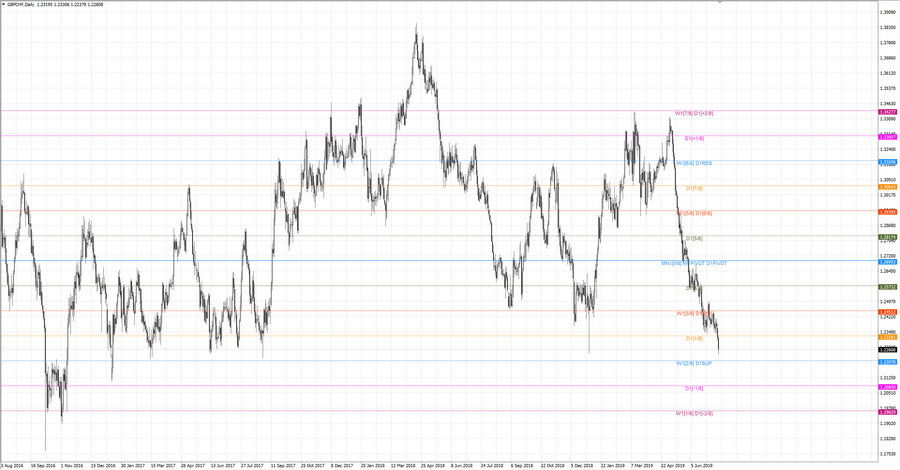This screenshot has width=900, height=470.
Task: Click the 1.23291 orange price tag
Action: 888,337
